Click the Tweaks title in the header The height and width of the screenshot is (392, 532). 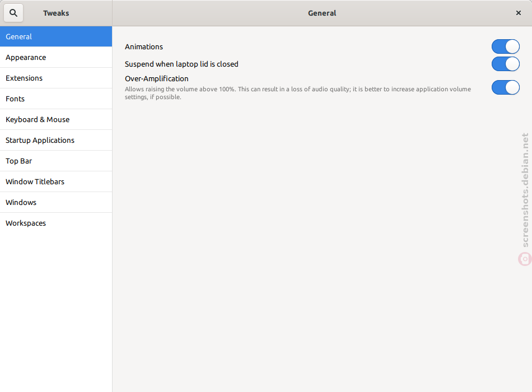click(x=56, y=13)
